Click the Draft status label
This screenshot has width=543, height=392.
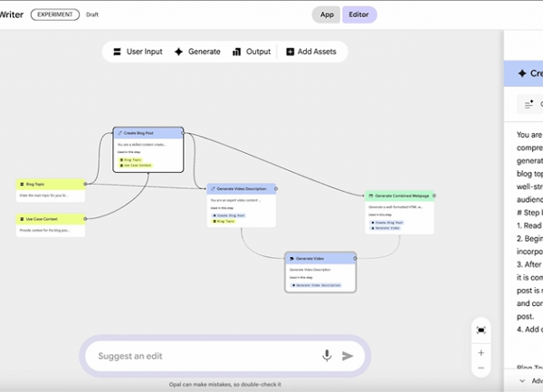pyautogui.click(x=92, y=14)
